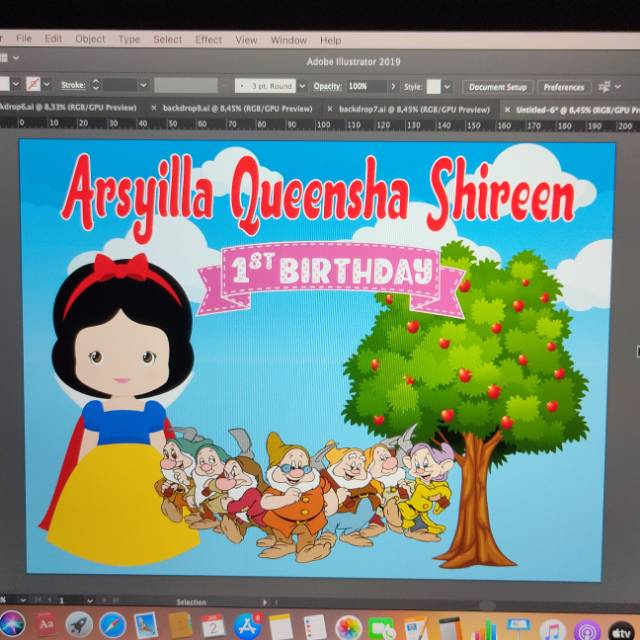Click the stroke weight stepper arrows

tap(96, 84)
